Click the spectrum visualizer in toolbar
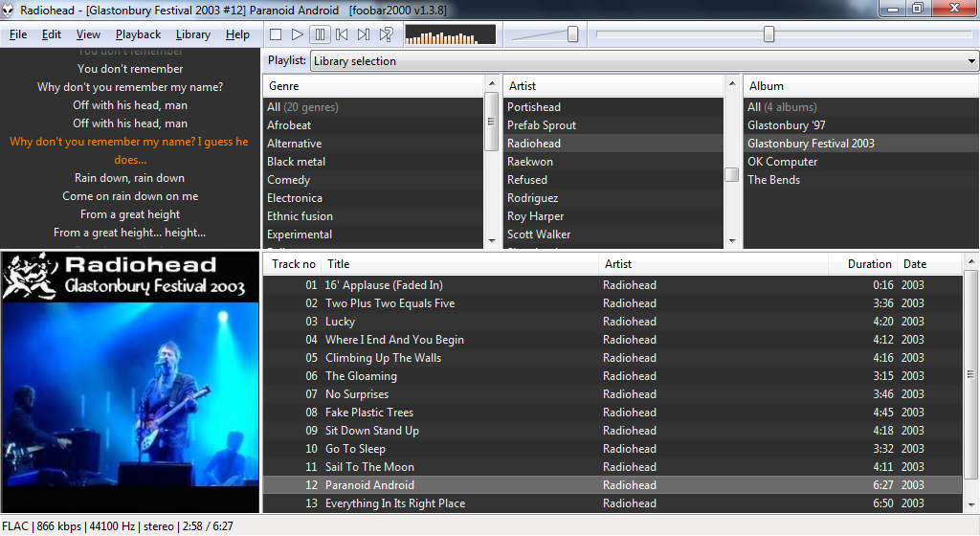This screenshot has height=536, width=980. coord(450,34)
